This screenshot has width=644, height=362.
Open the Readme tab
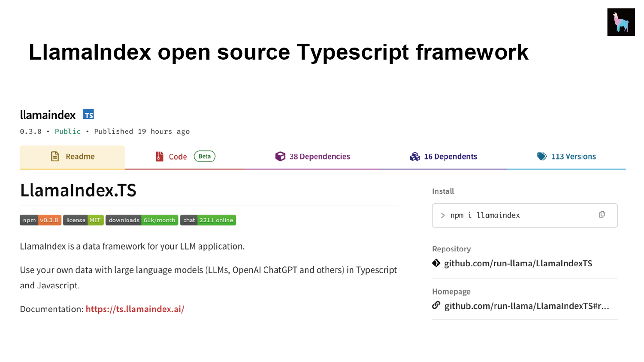click(x=72, y=157)
